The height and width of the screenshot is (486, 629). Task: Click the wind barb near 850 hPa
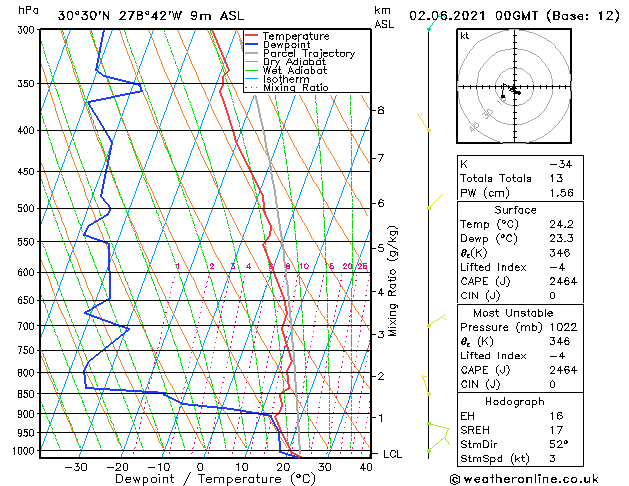coord(426,385)
